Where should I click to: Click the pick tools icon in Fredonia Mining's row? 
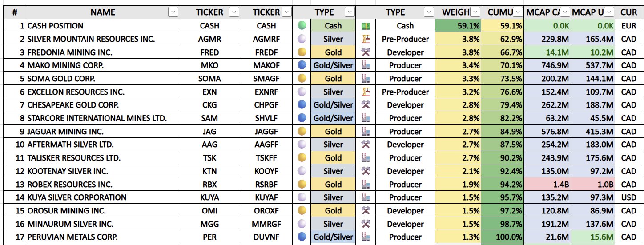click(x=366, y=52)
